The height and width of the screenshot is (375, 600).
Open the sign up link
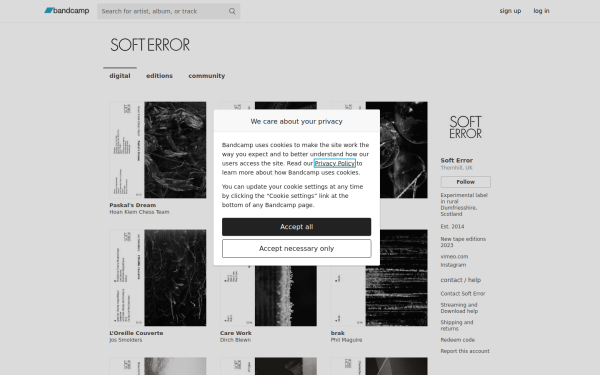tap(510, 11)
